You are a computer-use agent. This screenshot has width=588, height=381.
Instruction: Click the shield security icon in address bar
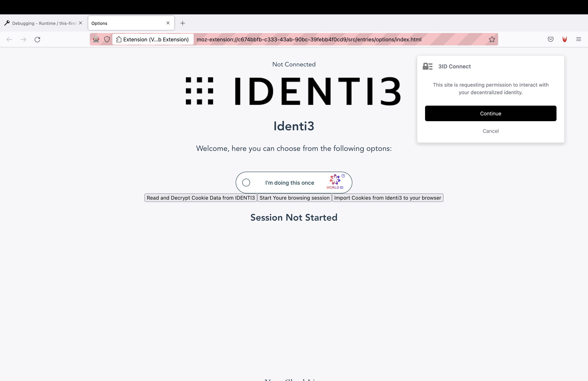click(x=107, y=39)
